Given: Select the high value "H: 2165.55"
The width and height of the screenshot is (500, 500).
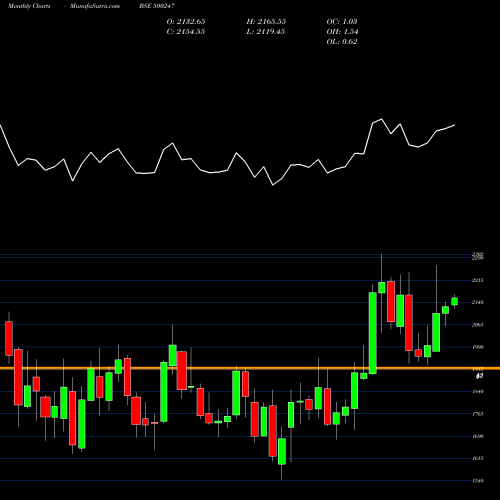Looking at the screenshot, I should pyautogui.click(x=266, y=21).
